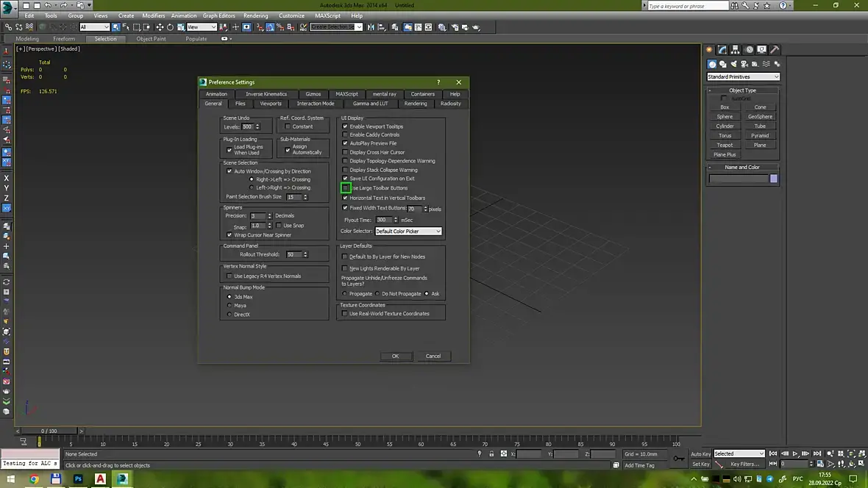Open the Hierarchy panel tab icon
Screen dimensions: 868x488
click(735, 50)
